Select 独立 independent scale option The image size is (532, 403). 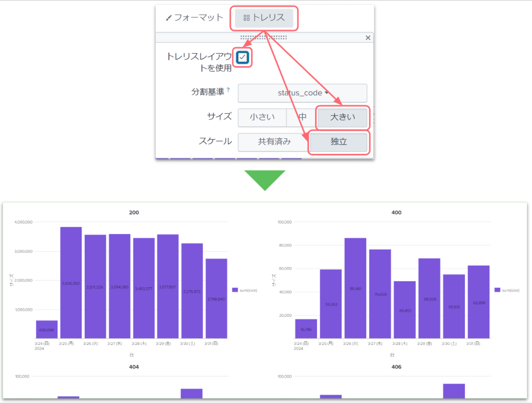339,142
